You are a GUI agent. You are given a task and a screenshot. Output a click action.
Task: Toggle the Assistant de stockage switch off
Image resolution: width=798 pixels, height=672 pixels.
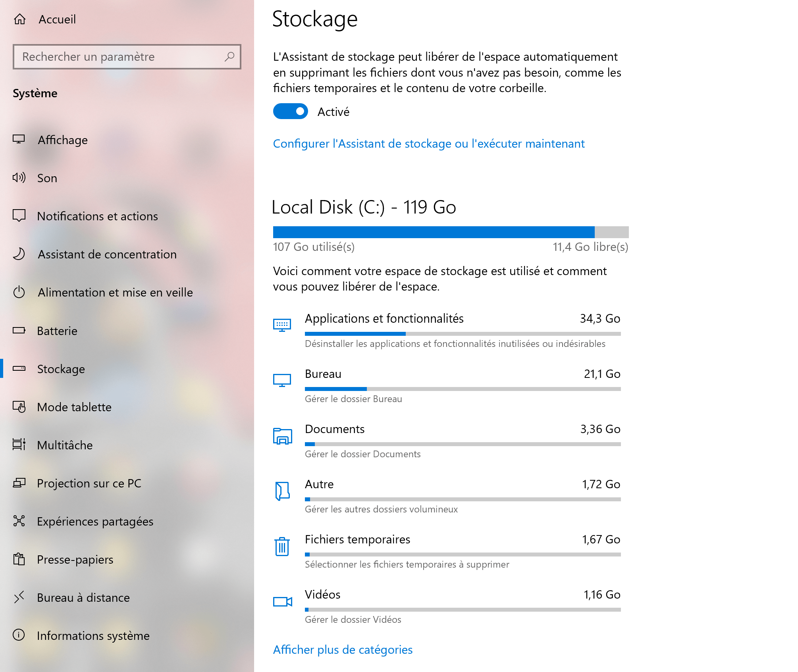(291, 112)
